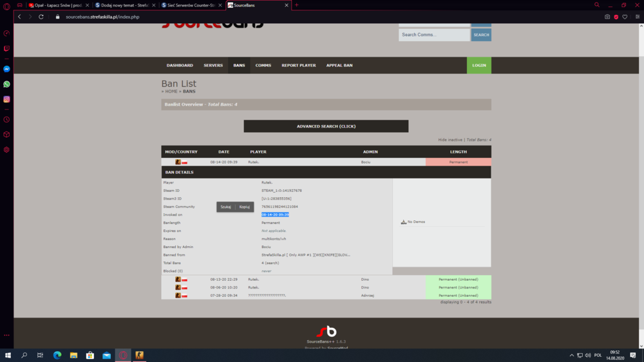The width and height of the screenshot is (644, 362).
Task: Open History clock icon in sidebar
Action: (6, 120)
